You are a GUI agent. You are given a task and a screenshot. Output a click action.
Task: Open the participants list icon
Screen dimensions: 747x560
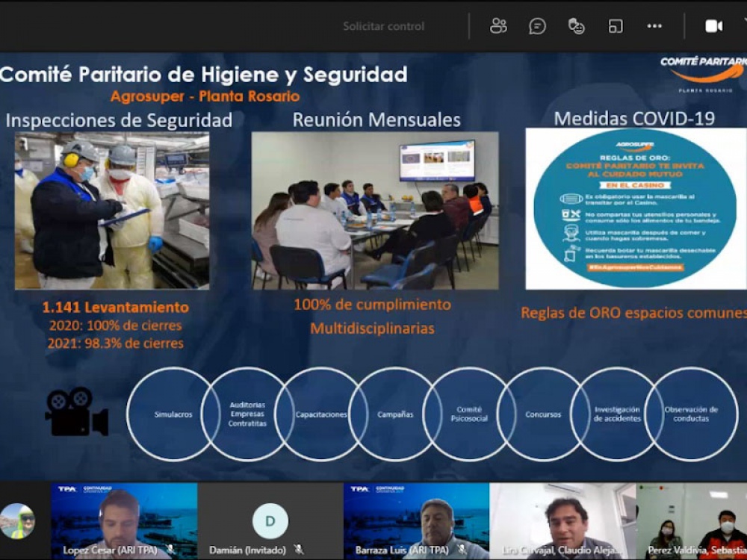(498, 26)
